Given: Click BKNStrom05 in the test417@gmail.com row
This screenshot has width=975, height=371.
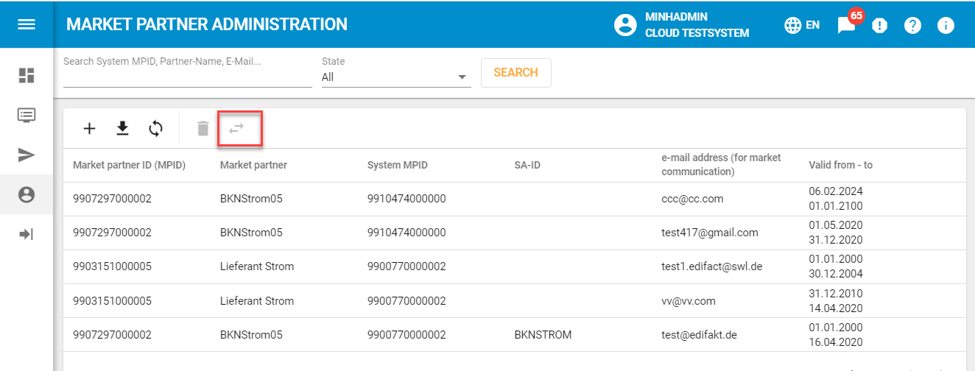Looking at the screenshot, I should click(x=251, y=232).
